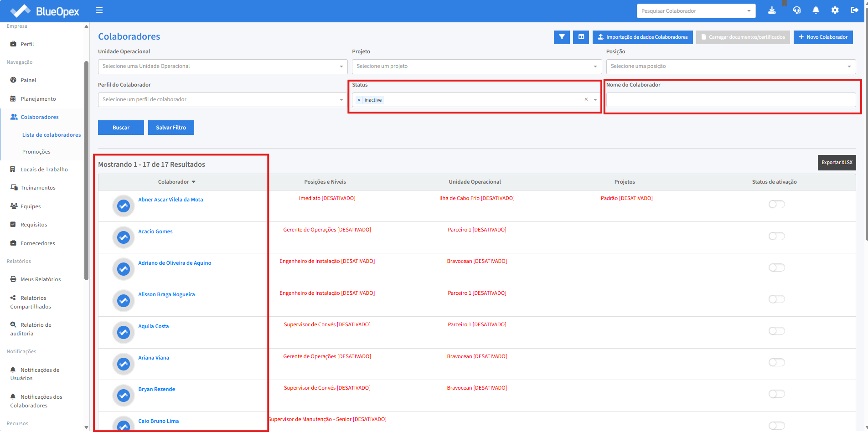Image resolution: width=868 pixels, height=432 pixels.
Task: Click the Nome do Colaborador input field
Action: 731,100
